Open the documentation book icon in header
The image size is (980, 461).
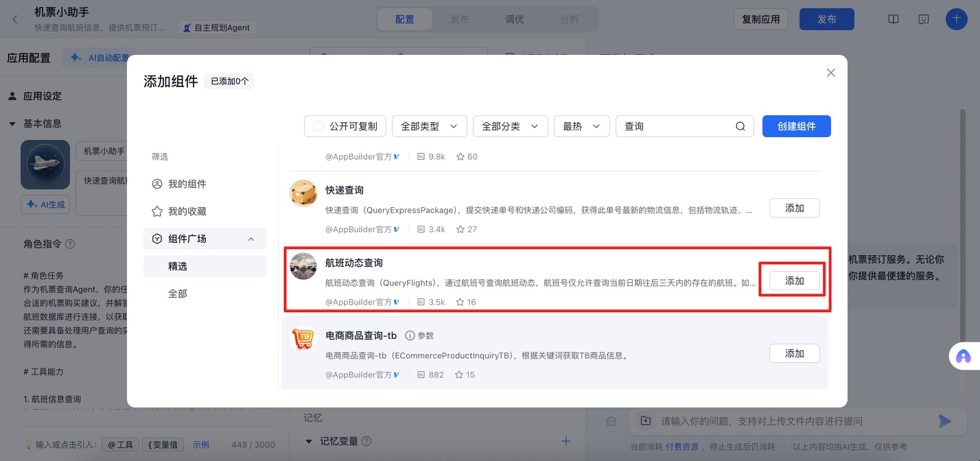(893, 19)
